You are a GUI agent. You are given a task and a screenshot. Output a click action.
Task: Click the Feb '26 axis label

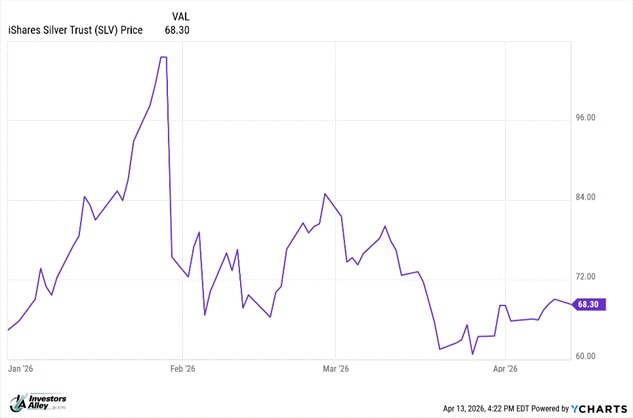pyautogui.click(x=183, y=369)
